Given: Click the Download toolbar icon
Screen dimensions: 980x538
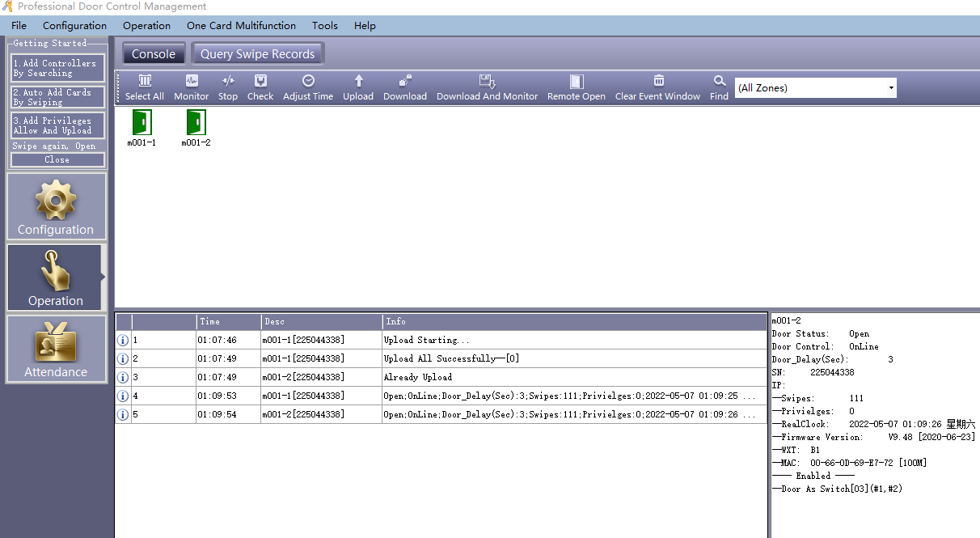Looking at the screenshot, I should tap(405, 87).
